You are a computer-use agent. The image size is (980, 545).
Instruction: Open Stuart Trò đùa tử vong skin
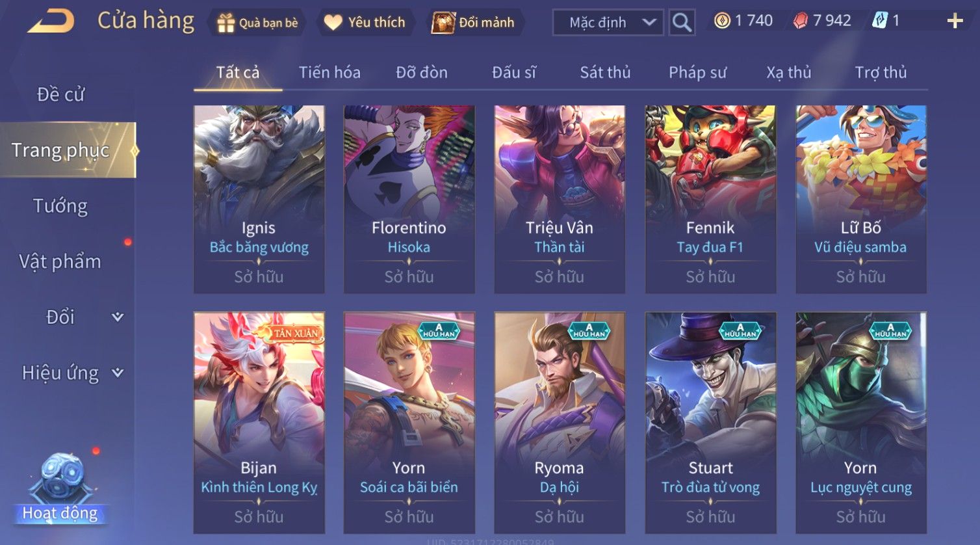point(710,423)
